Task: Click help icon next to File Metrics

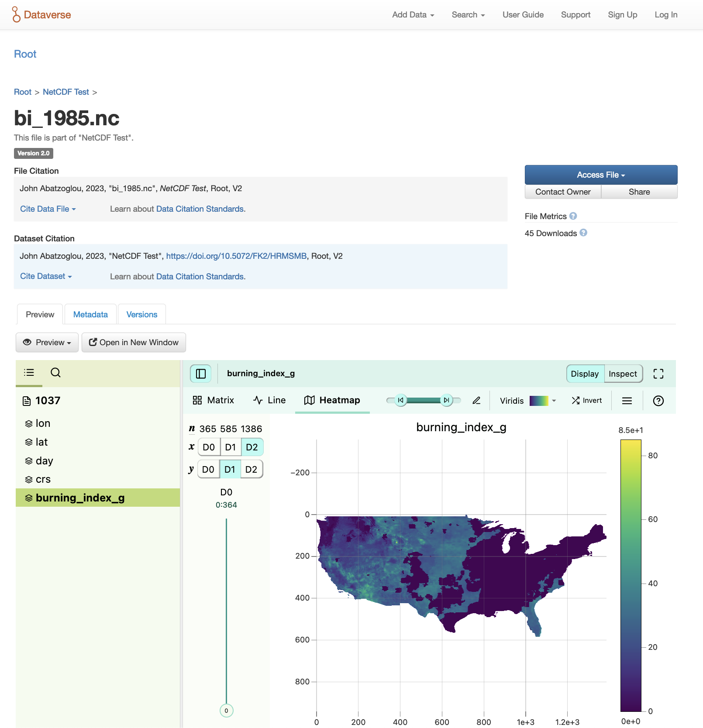Action: point(573,216)
